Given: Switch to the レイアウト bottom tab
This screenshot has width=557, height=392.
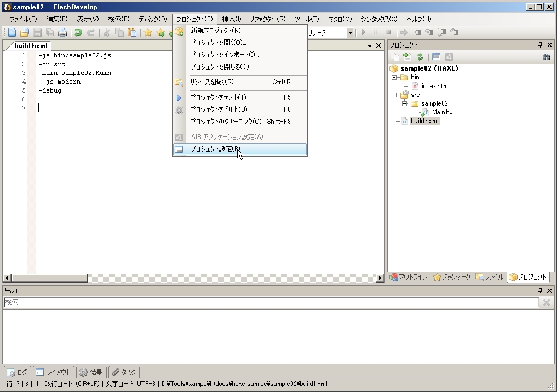Looking at the screenshot, I should pyautogui.click(x=53, y=372).
